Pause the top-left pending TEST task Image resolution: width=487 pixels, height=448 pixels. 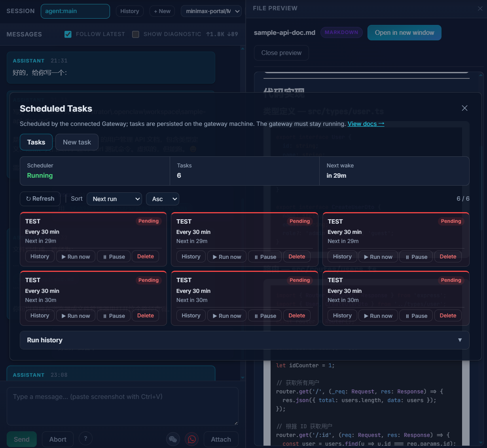tap(114, 256)
